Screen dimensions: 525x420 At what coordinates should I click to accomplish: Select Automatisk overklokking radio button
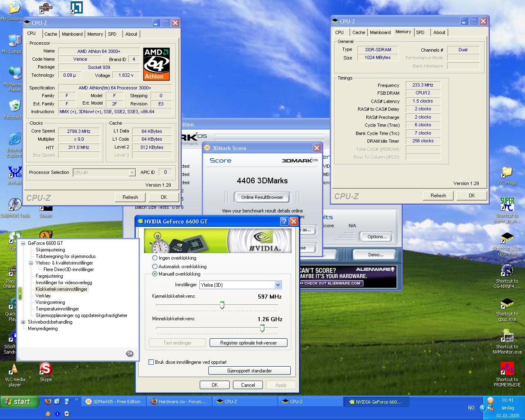(x=155, y=266)
